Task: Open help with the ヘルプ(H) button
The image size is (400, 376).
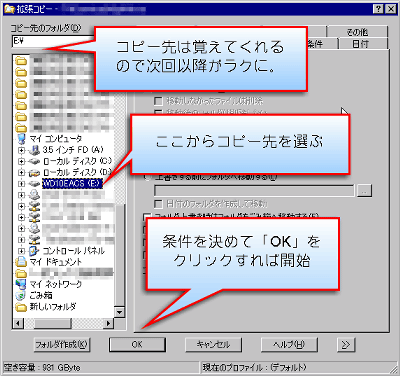Action: [289, 344]
